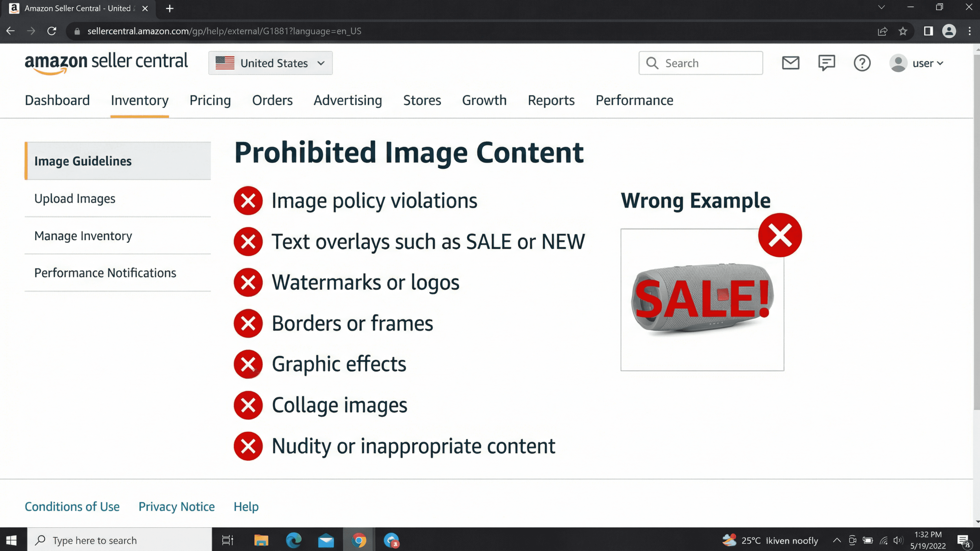The width and height of the screenshot is (980, 551).
Task: Switch to the Inventory tab
Action: click(x=140, y=101)
